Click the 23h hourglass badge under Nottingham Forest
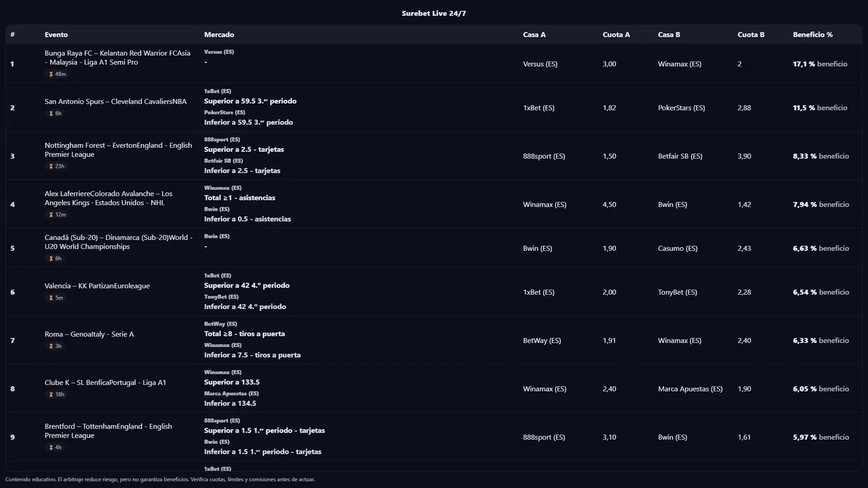This screenshot has width=868, height=488. (57, 166)
